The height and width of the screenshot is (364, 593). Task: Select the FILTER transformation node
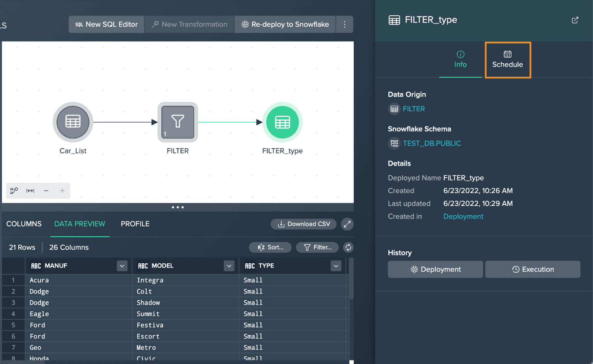click(178, 122)
